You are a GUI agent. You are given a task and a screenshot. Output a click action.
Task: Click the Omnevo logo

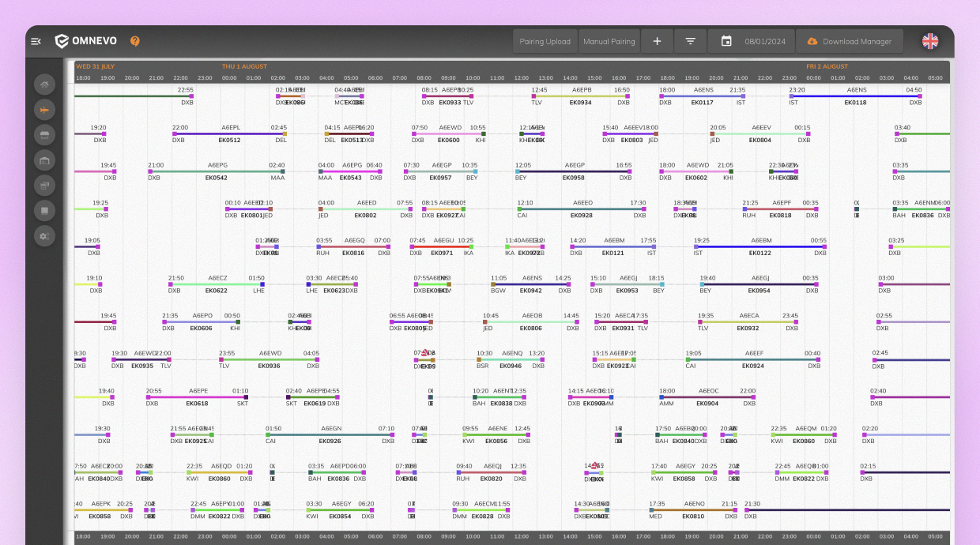click(86, 41)
